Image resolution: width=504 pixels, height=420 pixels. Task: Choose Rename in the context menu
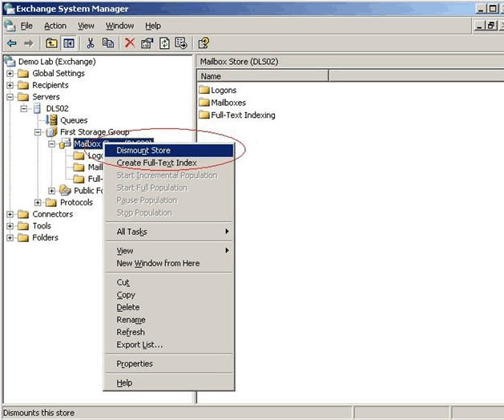tap(169, 320)
